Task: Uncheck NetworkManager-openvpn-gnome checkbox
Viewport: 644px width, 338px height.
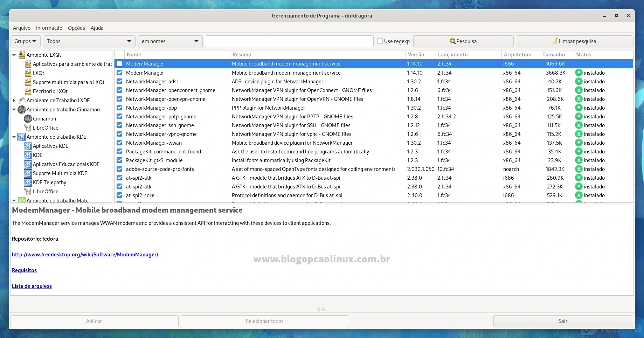Action: (x=119, y=99)
